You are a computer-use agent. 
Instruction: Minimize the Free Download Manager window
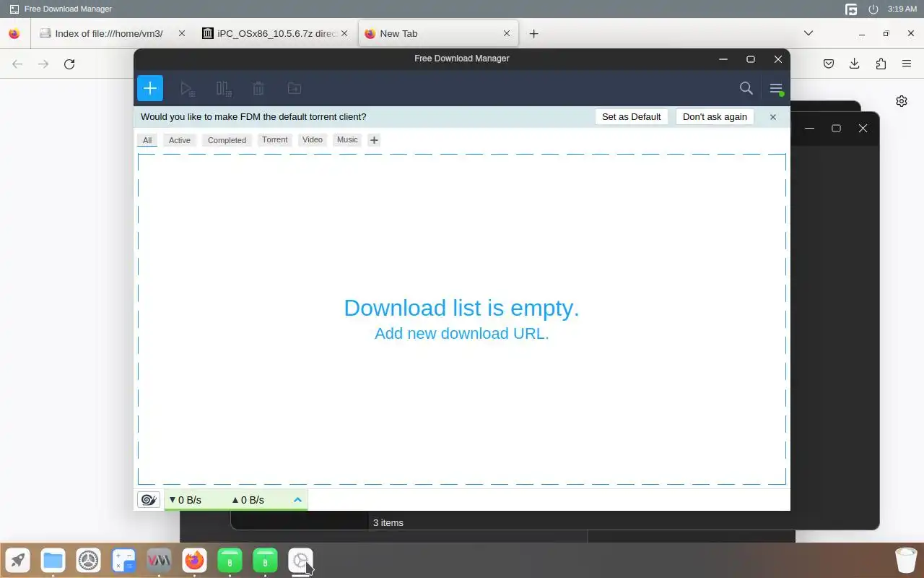(723, 59)
